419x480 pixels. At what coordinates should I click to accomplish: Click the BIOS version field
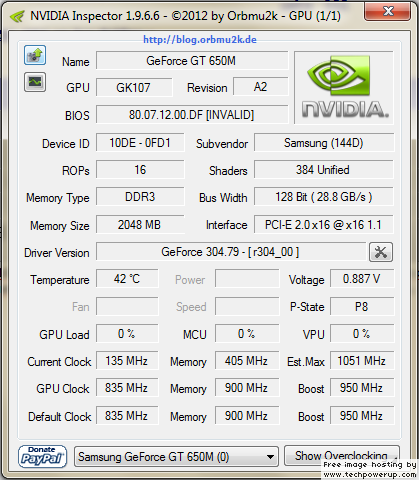192,115
